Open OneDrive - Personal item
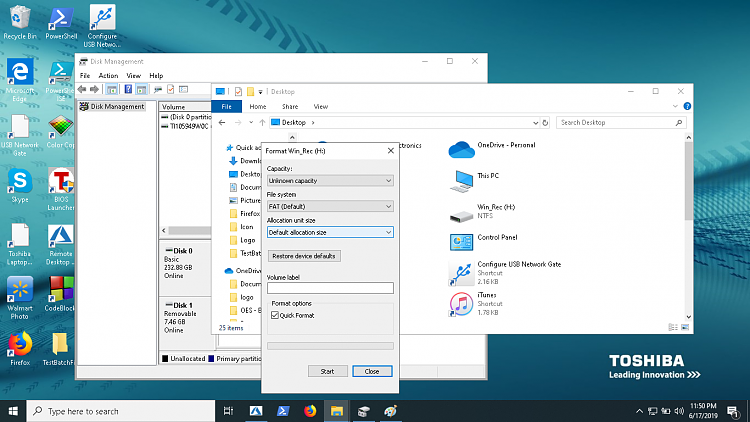Screen dimensions: 750x422 click(461, 150)
